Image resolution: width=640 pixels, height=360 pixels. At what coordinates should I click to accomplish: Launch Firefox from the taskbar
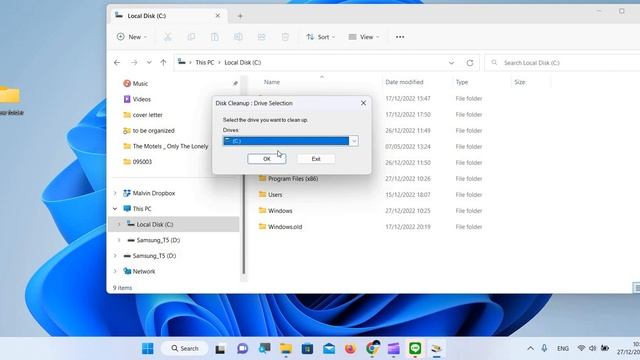pyautogui.click(x=350, y=349)
